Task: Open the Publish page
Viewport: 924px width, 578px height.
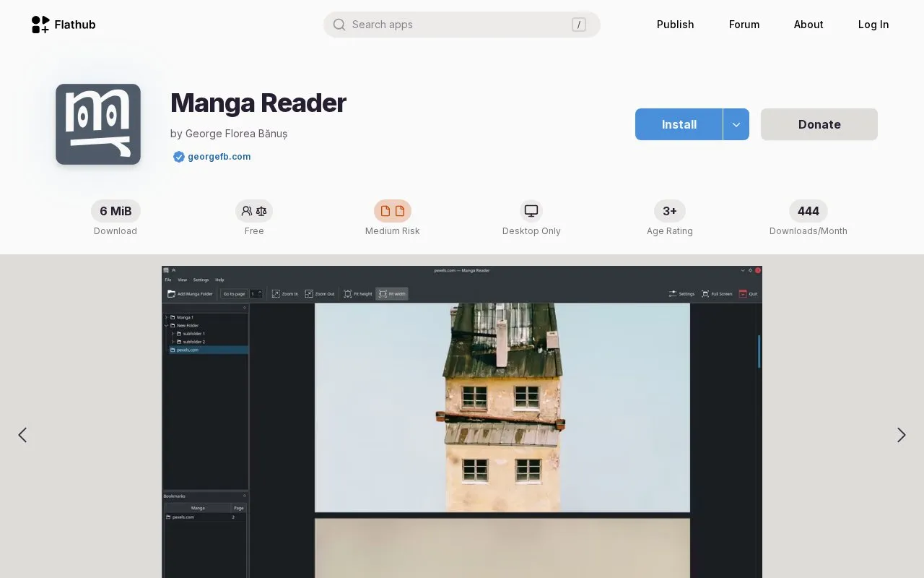Action: click(675, 25)
